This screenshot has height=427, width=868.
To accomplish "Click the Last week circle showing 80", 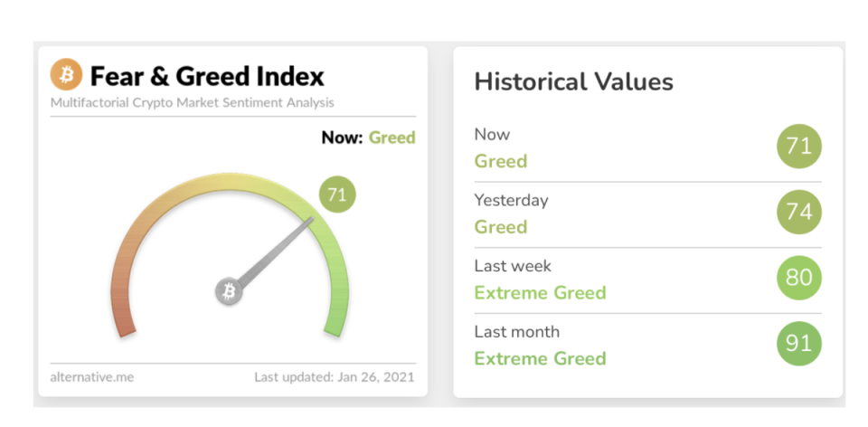I will [x=798, y=278].
